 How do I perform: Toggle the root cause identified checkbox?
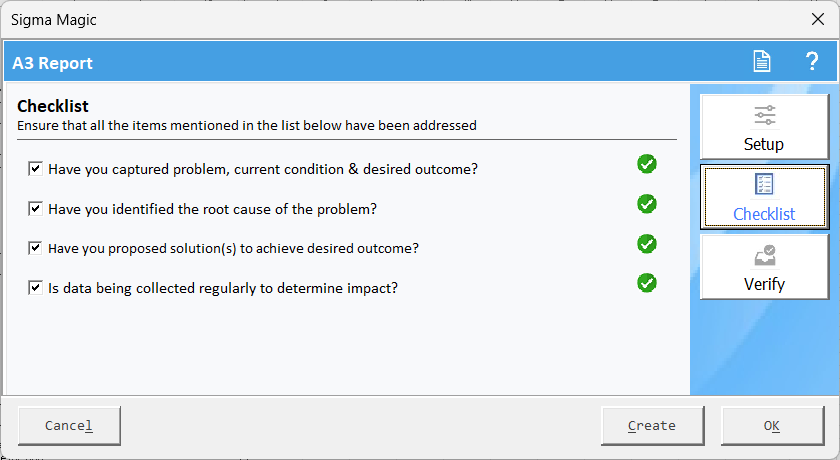[x=36, y=209]
